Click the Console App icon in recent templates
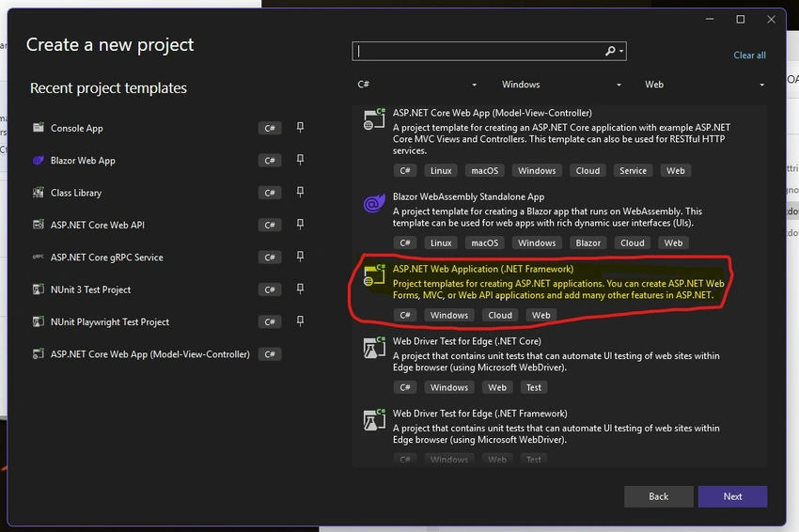The image size is (799, 532). click(39, 128)
